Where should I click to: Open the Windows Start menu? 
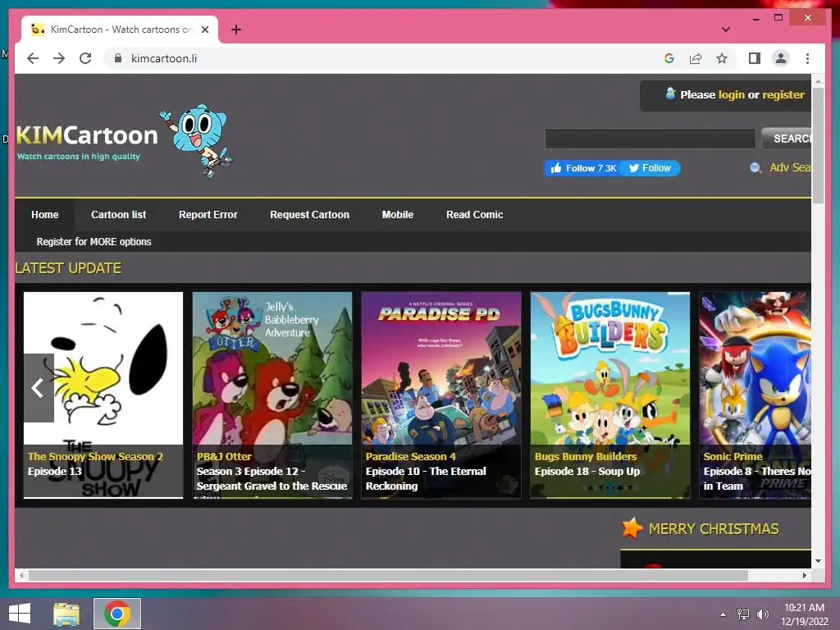pos(20,614)
